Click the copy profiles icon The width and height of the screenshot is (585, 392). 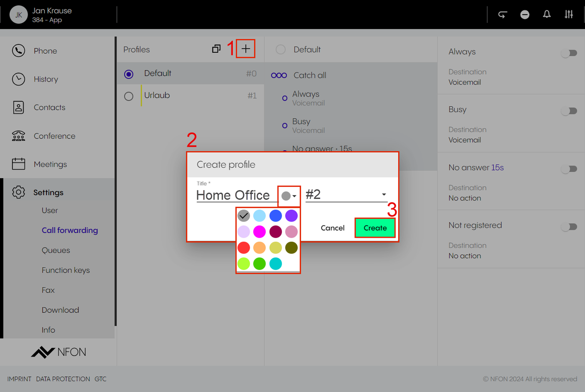[216, 49]
